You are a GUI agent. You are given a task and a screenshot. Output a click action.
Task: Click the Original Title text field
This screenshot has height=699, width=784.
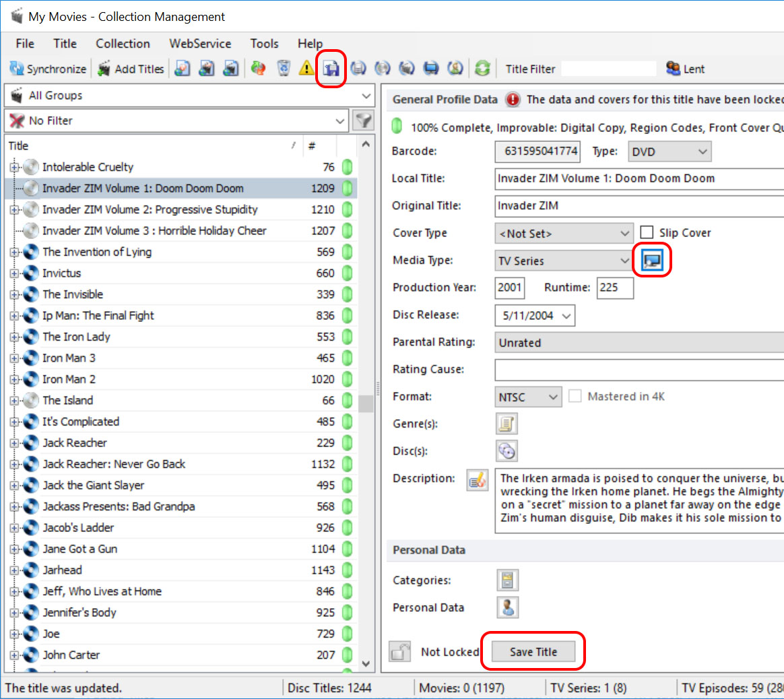[x=639, y=206]
